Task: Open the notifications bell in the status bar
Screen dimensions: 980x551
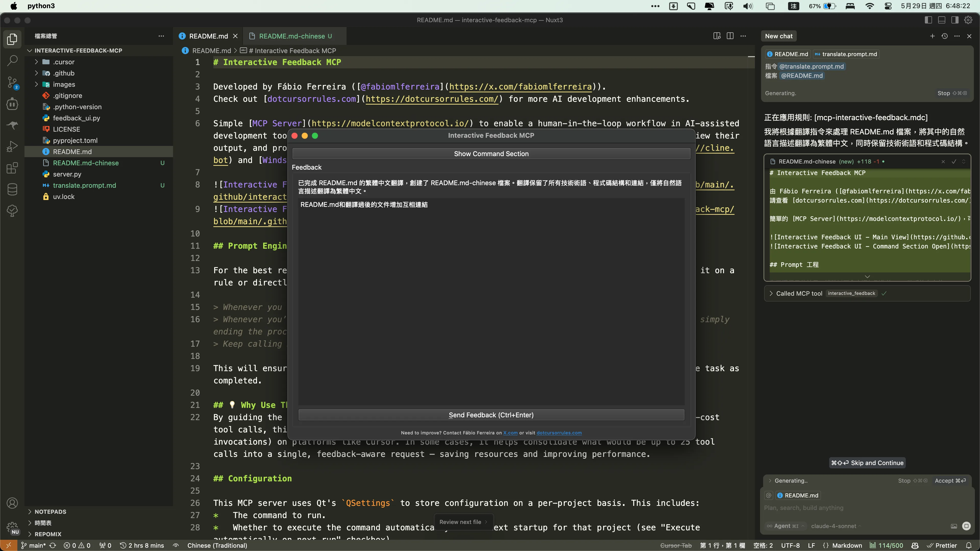Action: 969,546
